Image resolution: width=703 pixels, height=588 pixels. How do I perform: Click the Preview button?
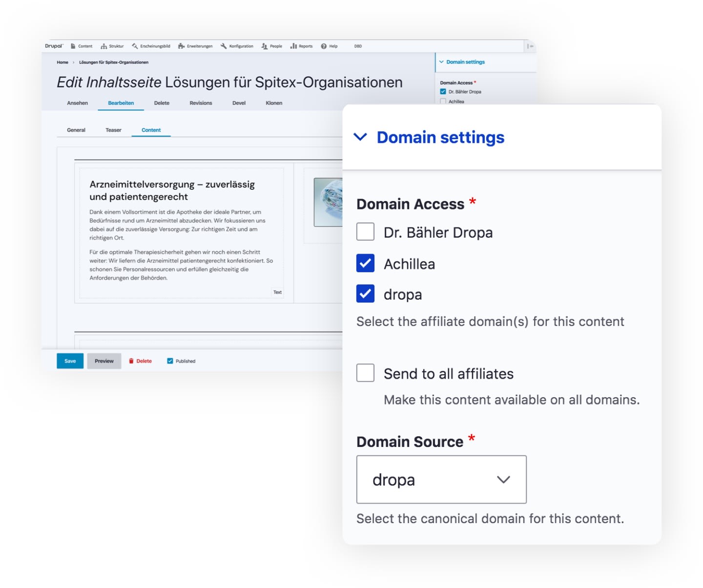(104, 361)
